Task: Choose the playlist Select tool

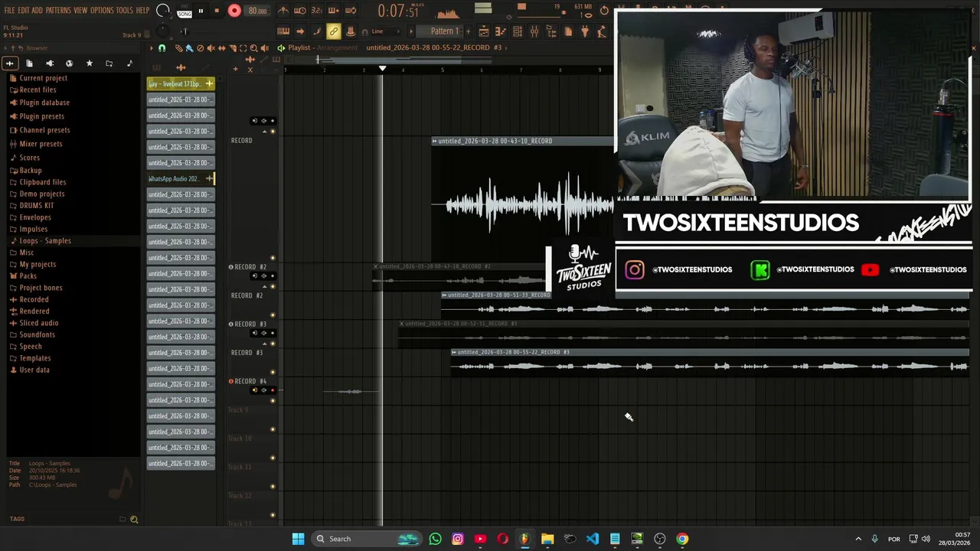Action: click(243, 48)
